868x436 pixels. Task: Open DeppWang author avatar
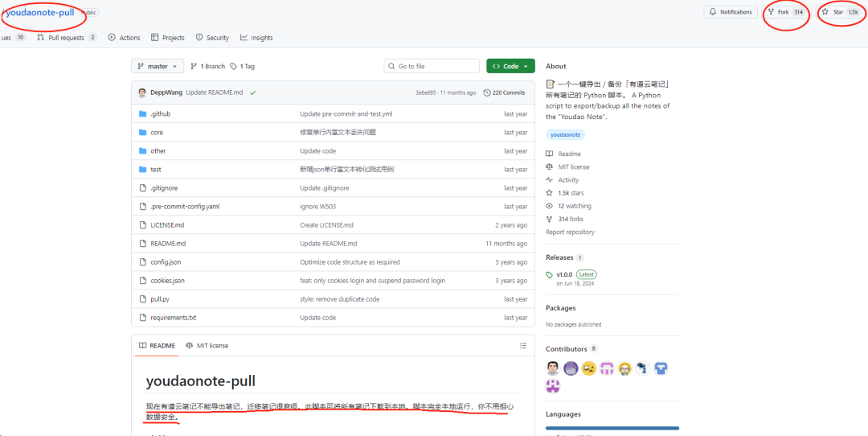(x=142, y=93)
